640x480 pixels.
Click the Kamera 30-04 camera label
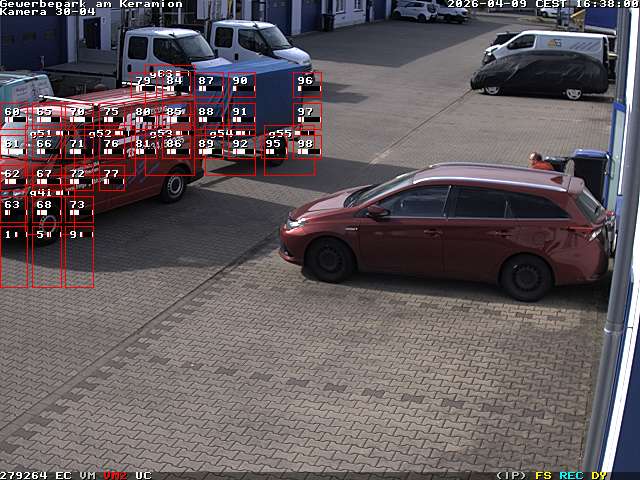click(x=48, y=12)
